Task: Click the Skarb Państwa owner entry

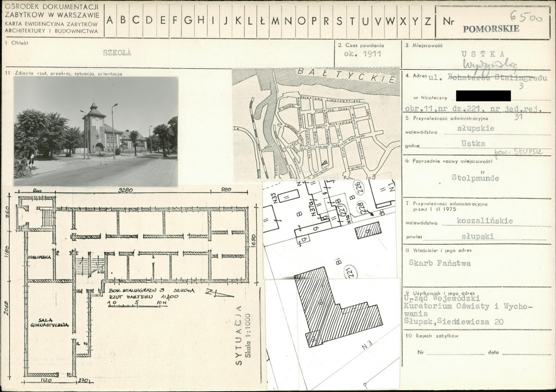Action: [x=439, y=263]
